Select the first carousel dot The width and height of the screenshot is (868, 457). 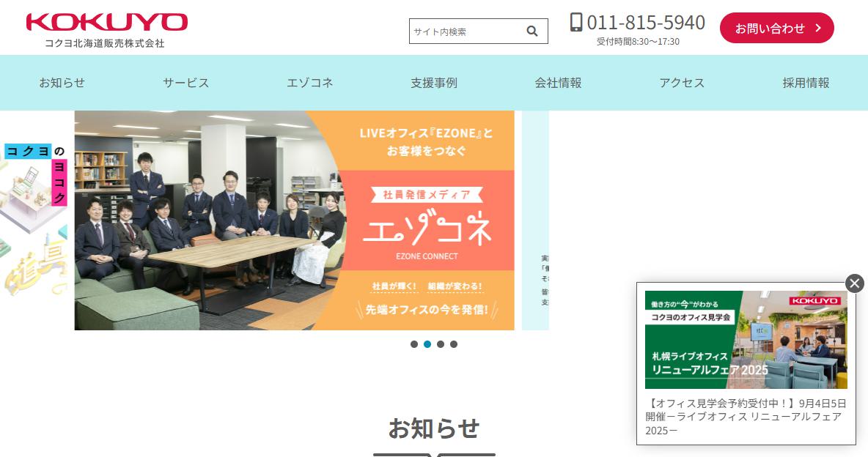click(x=414, y=344)
